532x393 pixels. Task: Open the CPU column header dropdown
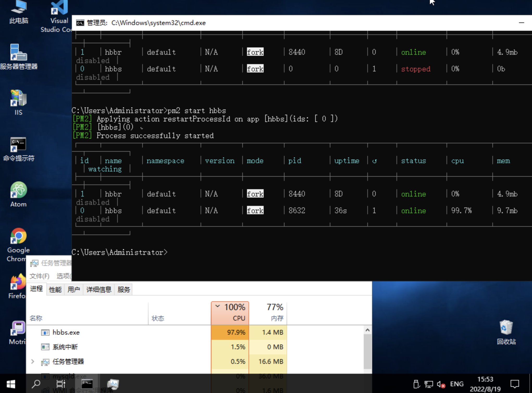pyautogui.click(x=218, y=307)
